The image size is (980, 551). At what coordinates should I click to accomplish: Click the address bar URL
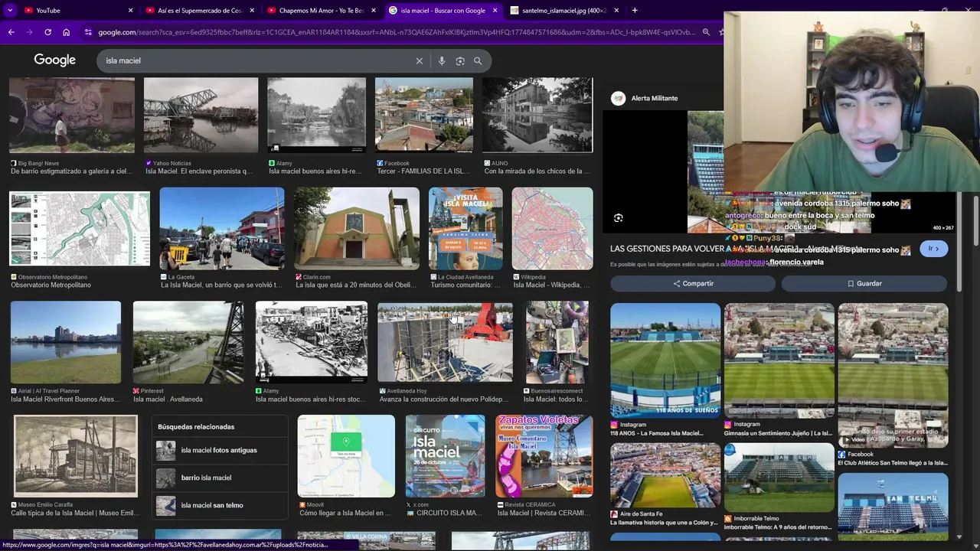point(396,32)
